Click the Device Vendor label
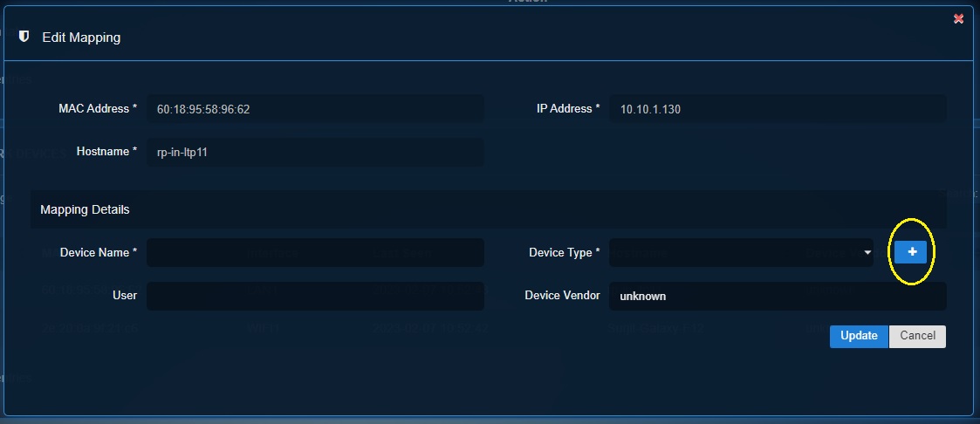The image size is (980, 424). pyautogui.click(x=563, y=296)
